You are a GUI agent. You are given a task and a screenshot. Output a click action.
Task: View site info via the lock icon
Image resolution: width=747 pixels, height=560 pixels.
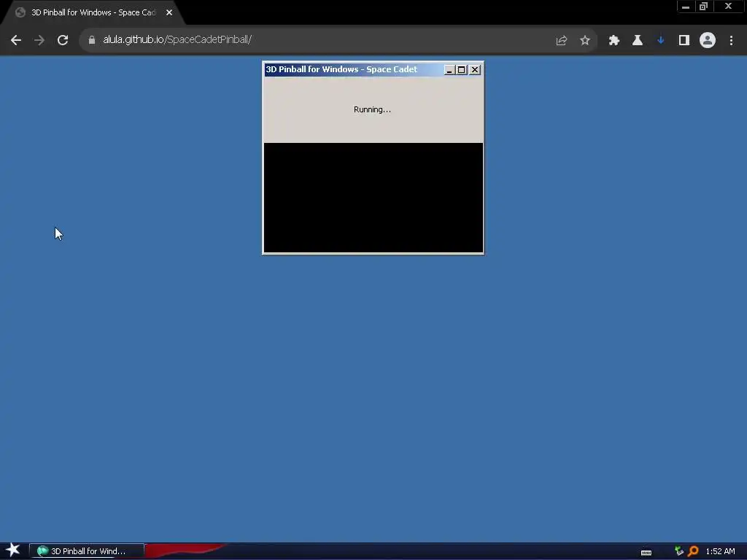(x=92, y=40)
